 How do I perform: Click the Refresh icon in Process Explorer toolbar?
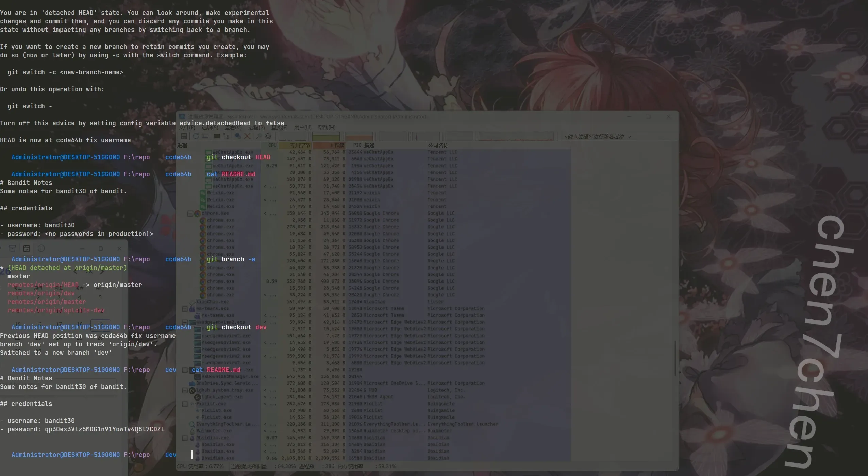tap(196, 136)
